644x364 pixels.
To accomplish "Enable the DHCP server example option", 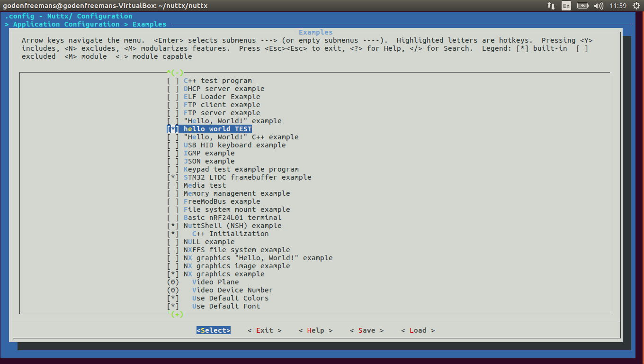I will click(x=173, y=89).
